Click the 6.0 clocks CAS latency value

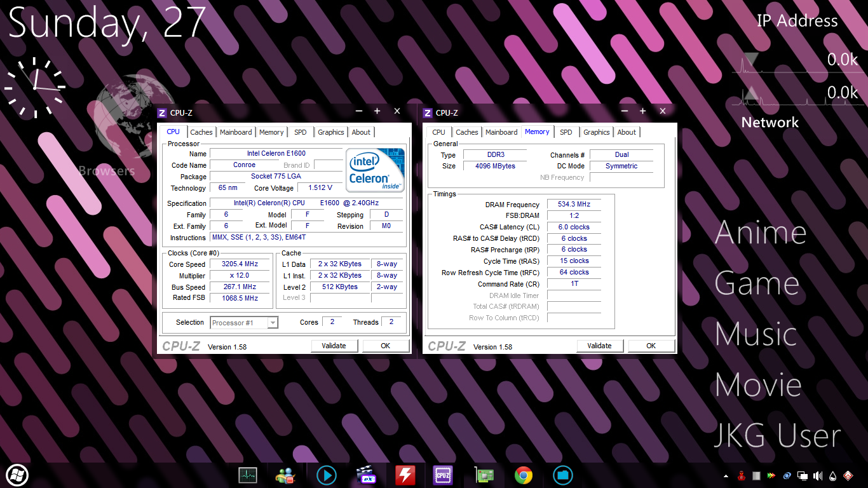pos(574,227)
